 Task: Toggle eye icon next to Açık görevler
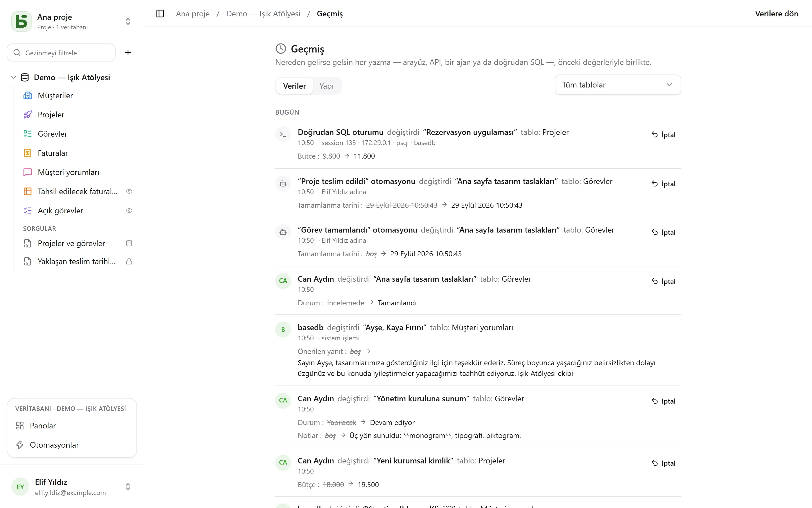pos(129,210)
